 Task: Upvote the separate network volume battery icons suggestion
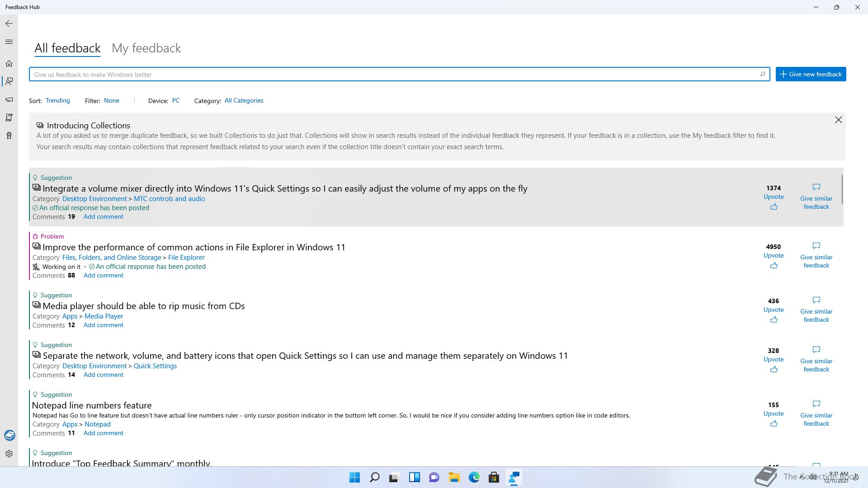[774, 369]
